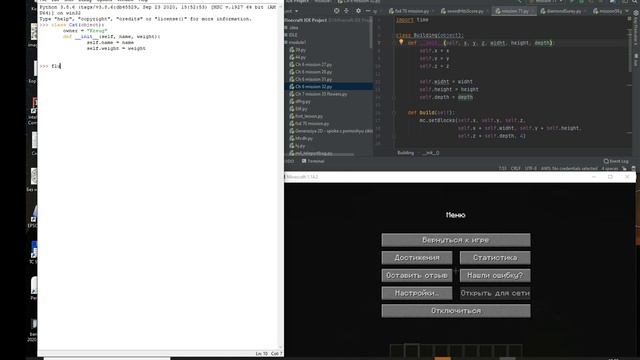Screen dimensions: 640x360
Task: Click PyCharm's locate-file target icon in Project panel
Action: click(x=336, y=11)
